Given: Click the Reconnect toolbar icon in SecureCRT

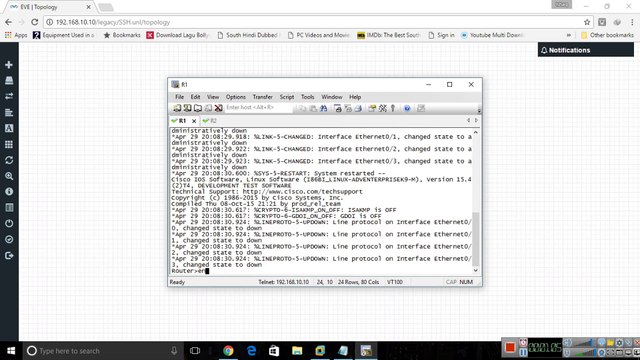Looking at the screenshot, I should tap(208, 108).
